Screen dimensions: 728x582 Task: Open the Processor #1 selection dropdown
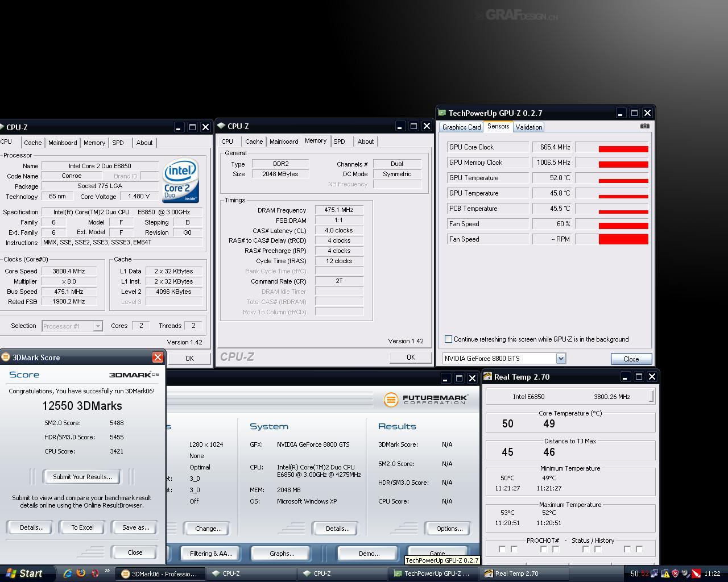(x=98, y=326)
